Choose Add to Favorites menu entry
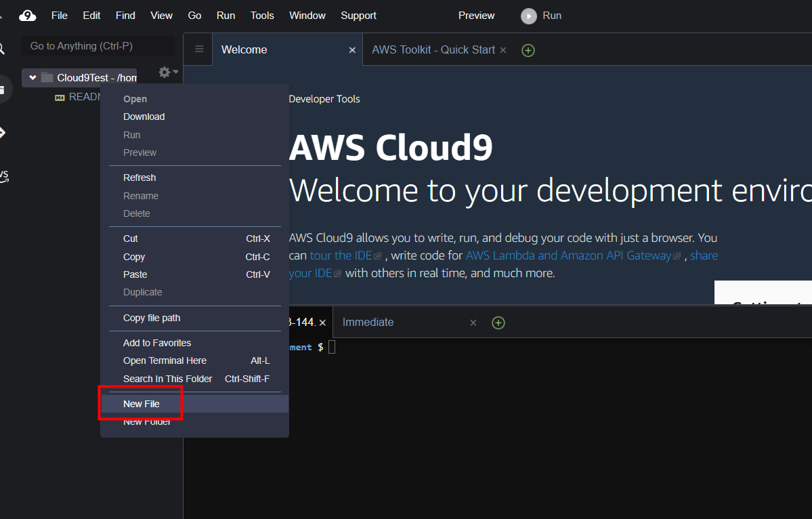812x519 pixels. point(195,343)
